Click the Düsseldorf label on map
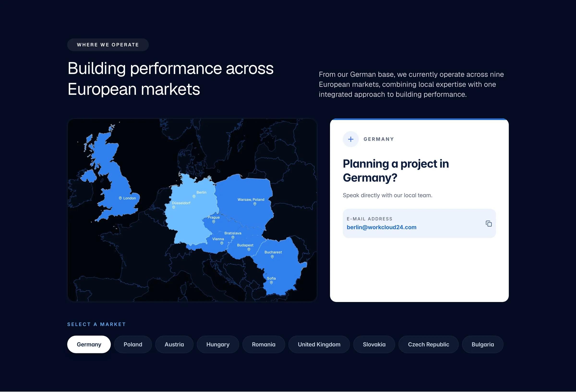576x392 pixels. 181,203
